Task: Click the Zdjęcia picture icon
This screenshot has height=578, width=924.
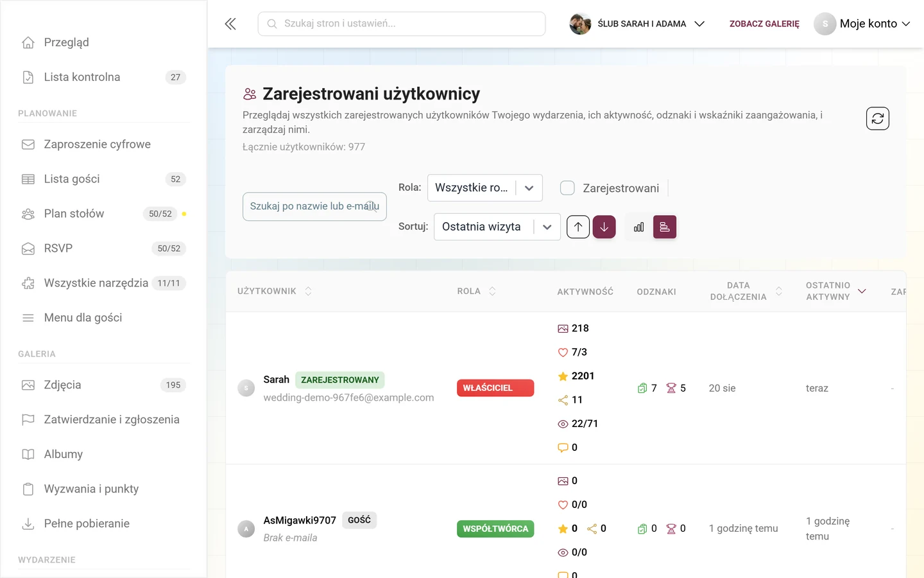Action: point(28,385)
